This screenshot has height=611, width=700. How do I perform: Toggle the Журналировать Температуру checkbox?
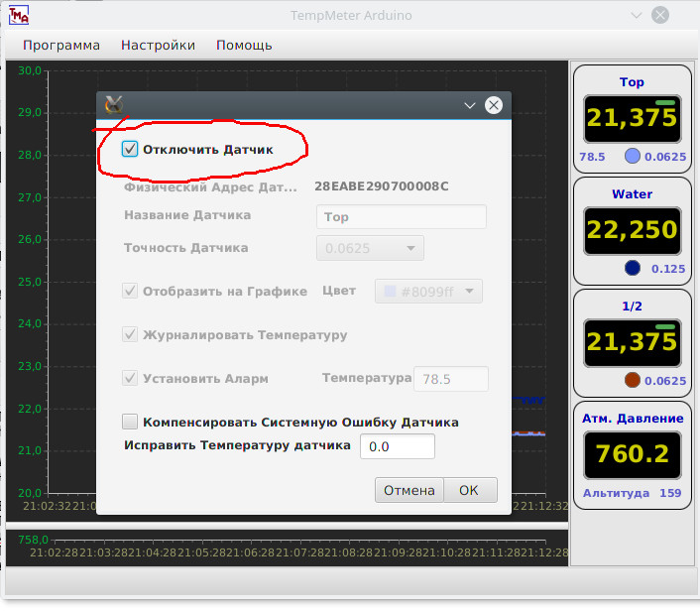click(x=130, y=334)
